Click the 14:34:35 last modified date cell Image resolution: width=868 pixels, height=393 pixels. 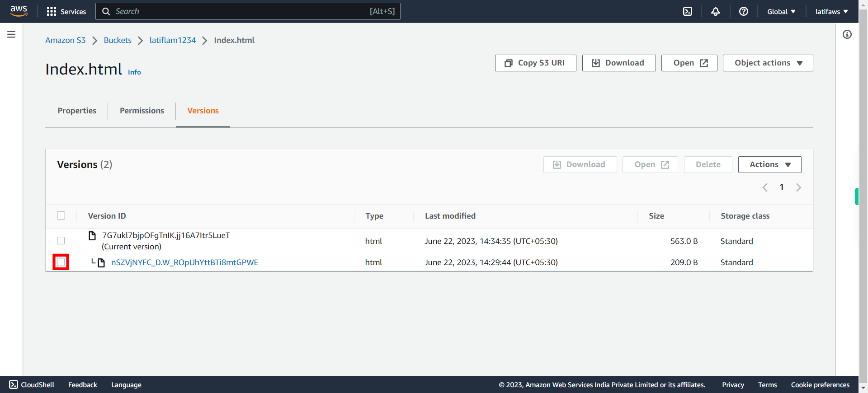(491, 241)
